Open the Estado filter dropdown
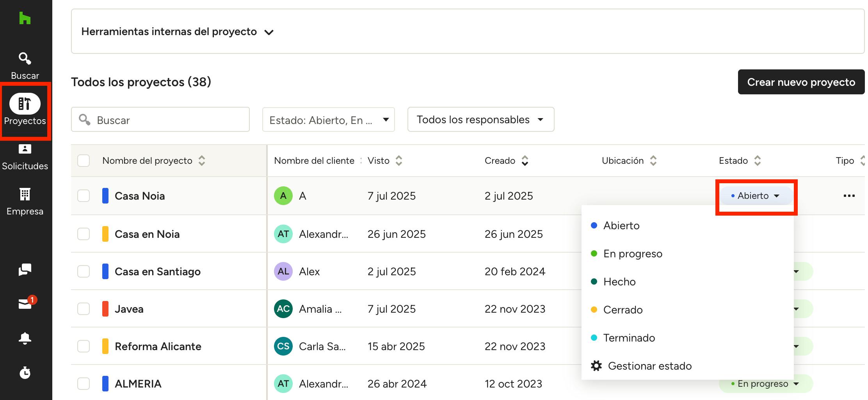 (x=328, y=120)
